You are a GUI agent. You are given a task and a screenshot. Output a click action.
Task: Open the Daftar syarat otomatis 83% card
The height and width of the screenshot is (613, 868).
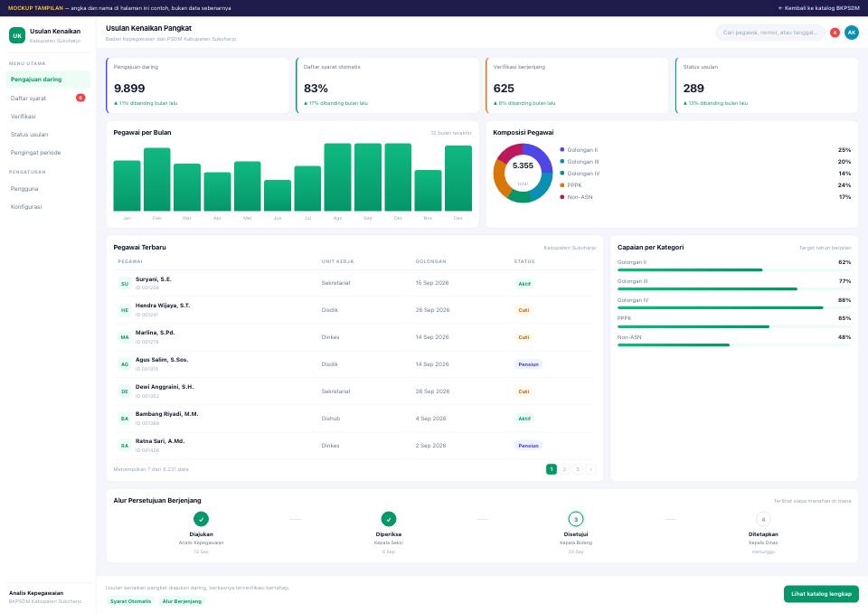(388, 85)
